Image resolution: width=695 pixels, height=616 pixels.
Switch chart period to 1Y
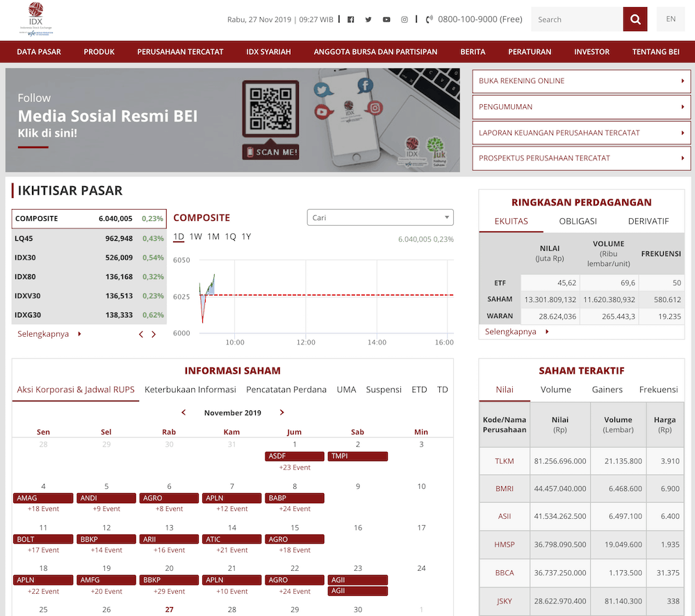pyautogui.click(x=246, y=237)
